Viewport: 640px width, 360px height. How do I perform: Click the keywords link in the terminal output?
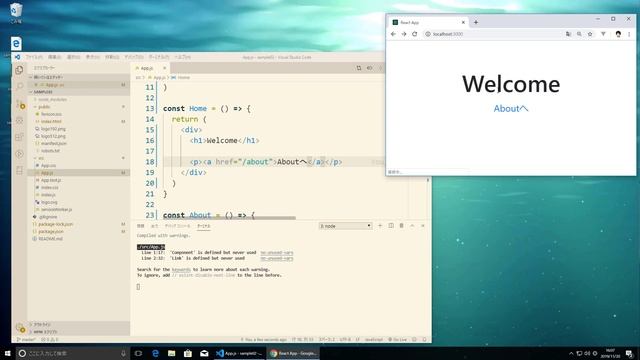(181, 270)
